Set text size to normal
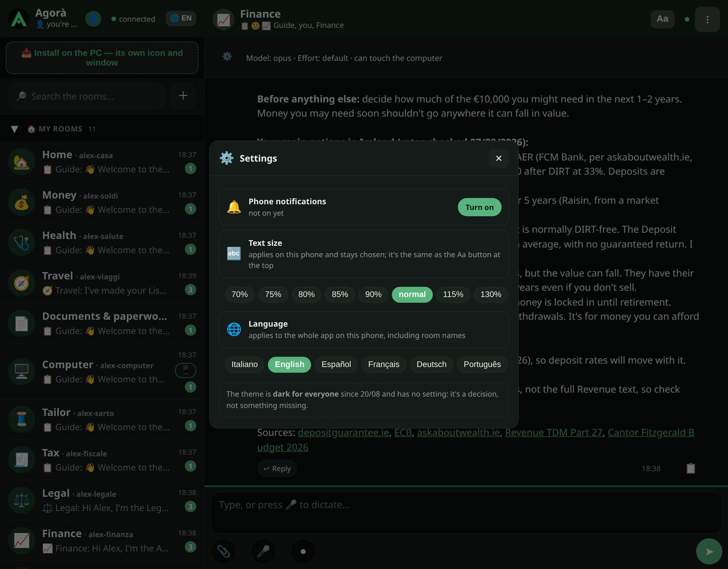The image size is (728, 569). (x=412, y=294)
